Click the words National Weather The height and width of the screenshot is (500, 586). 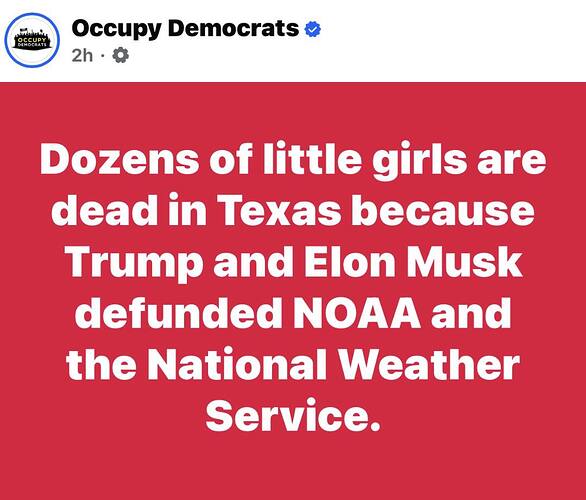pos(334,363)
